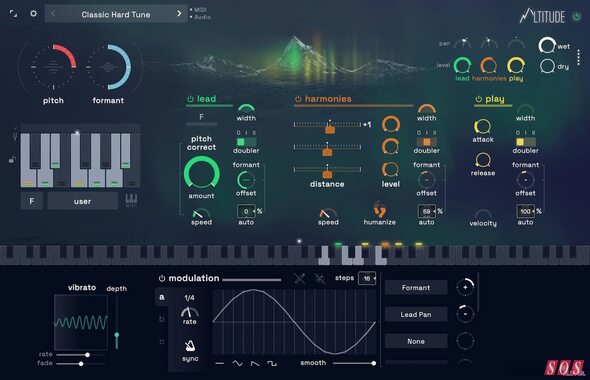Click the lead level knob in mixer

point(462,65)
